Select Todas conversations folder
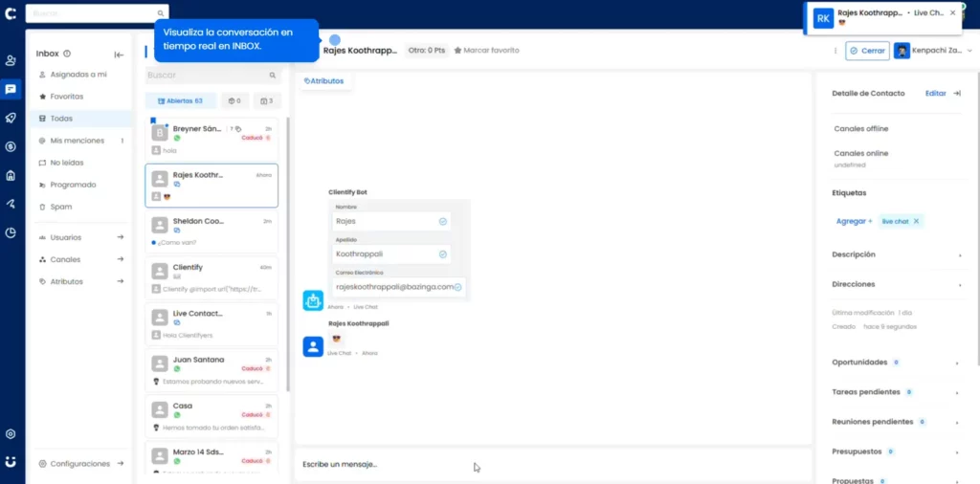 coord(81,119)
